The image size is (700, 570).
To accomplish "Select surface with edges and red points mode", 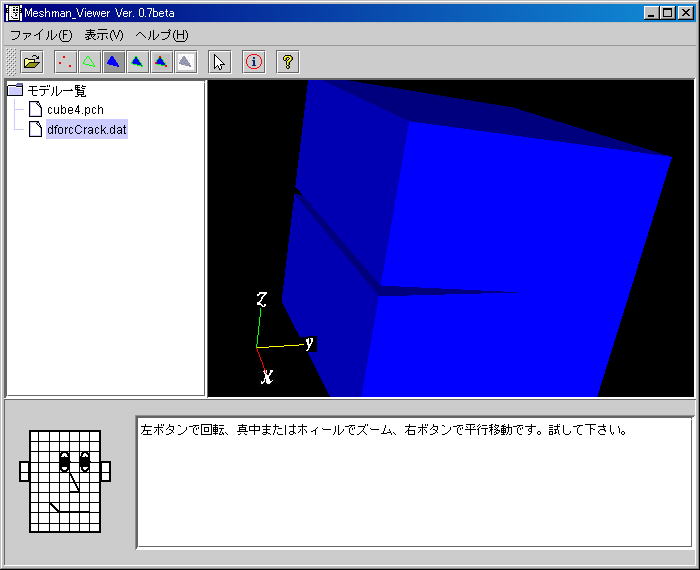I will 162,62.
